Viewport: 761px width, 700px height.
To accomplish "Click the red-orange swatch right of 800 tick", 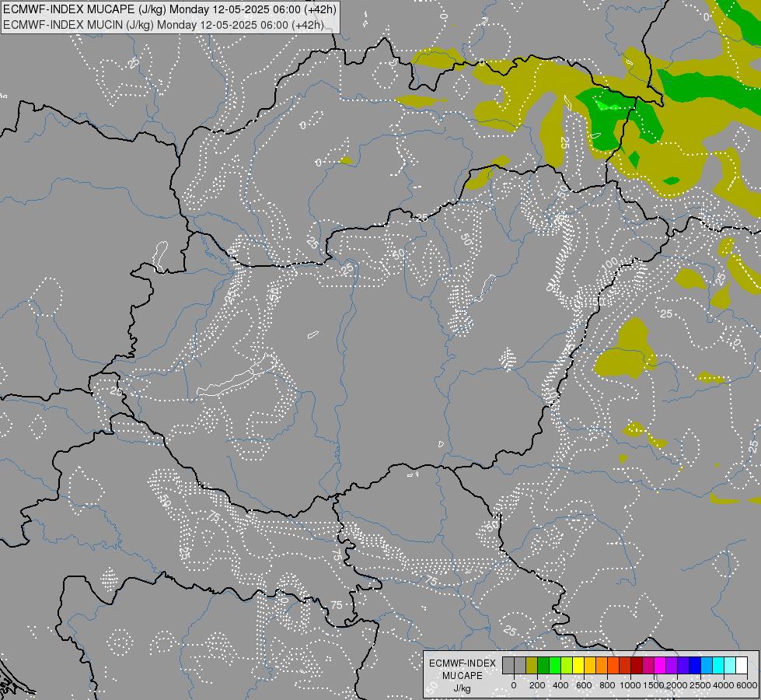I will [x=613, y=666].
